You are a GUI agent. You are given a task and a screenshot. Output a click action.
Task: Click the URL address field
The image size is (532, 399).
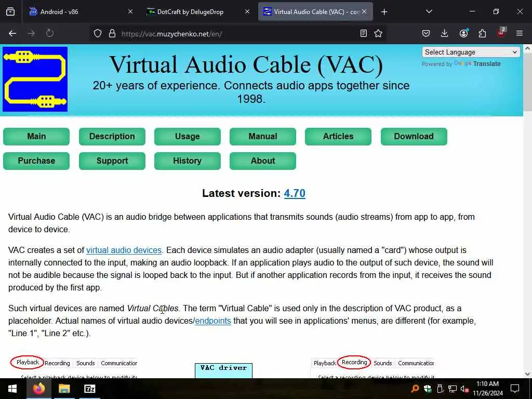[237, 34]
